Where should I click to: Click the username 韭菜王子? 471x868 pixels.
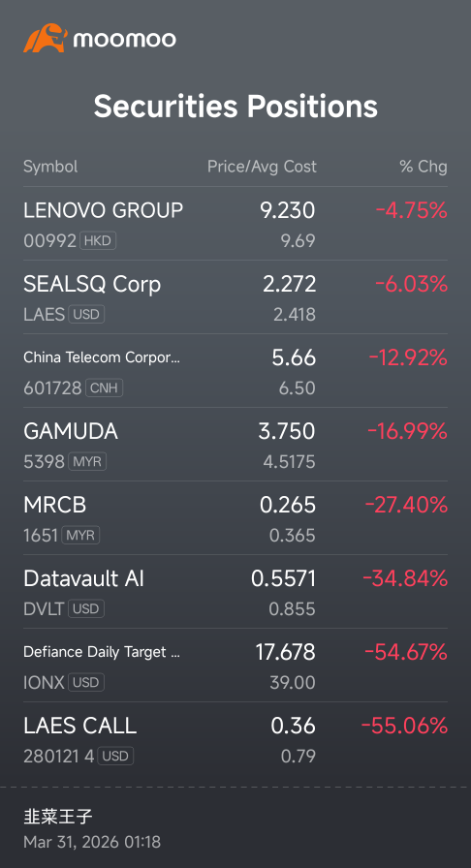[57, 817]
